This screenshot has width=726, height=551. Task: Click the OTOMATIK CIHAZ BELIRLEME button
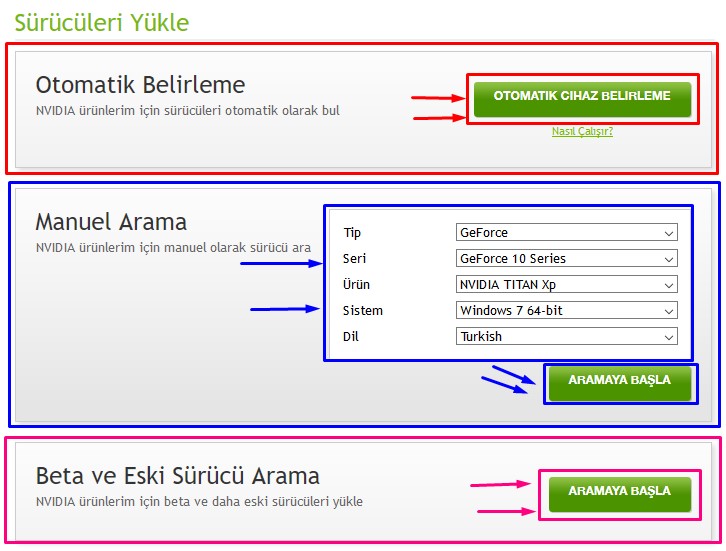click(582, 99)
